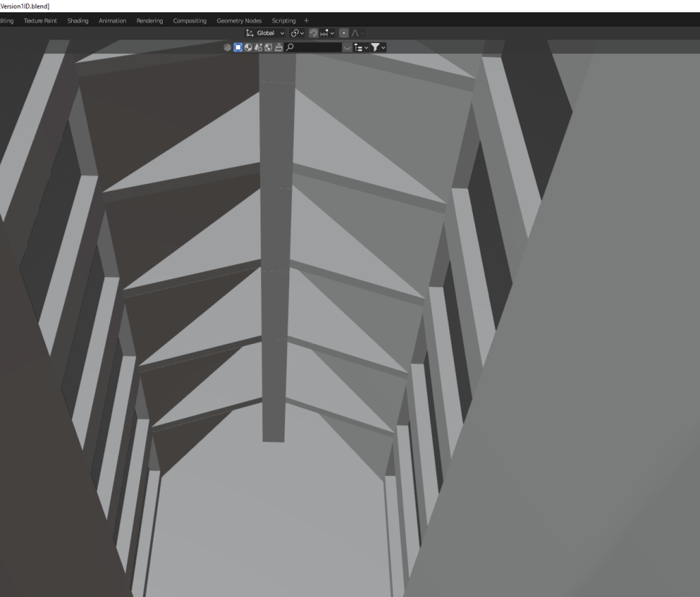Image resolution: width=700 pixels, height=597 pixels.
Task: Open the funnel filter dropdown
Action: pos(378,47)
